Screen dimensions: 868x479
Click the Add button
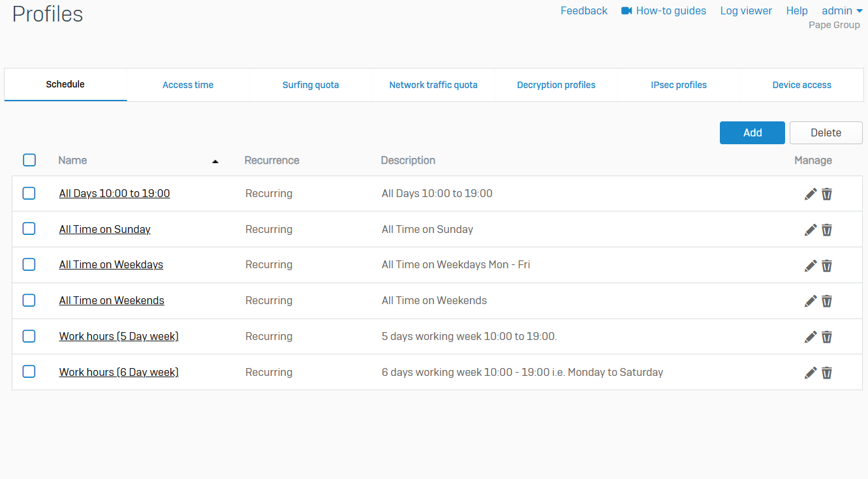tap(752, 132)
